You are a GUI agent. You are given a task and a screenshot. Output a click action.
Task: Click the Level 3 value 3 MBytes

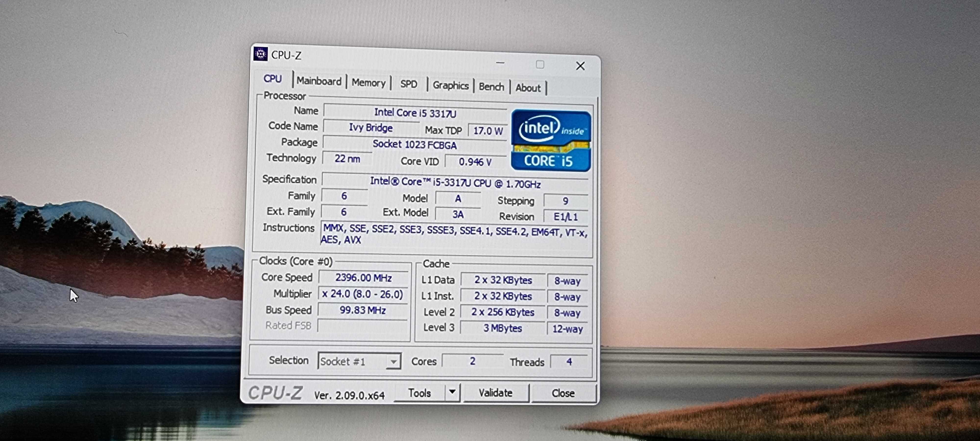[x=502, y=328]
